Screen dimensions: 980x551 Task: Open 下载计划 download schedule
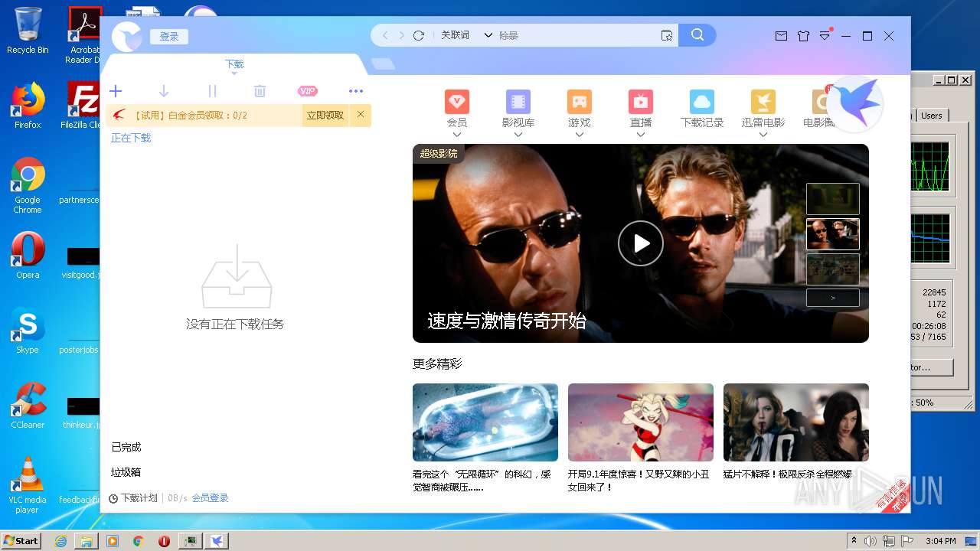click(133, 498)
